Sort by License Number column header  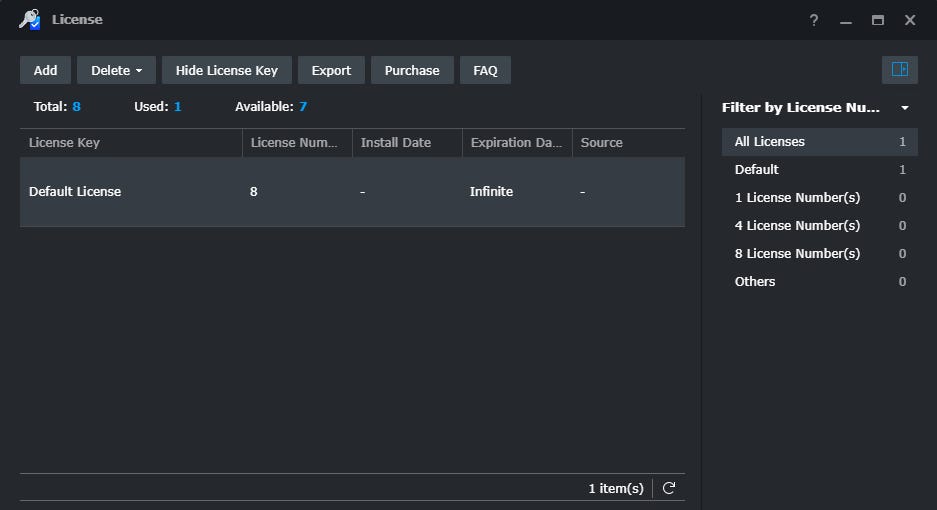pyautogui.click(x=297, y=142)
